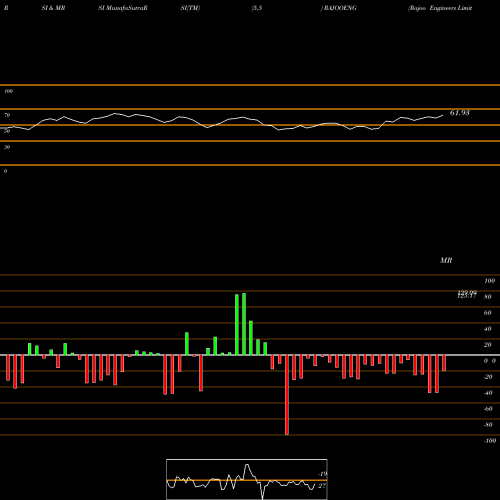The image size is (500, 500).
Task: Click the longest red histogram bar
Action: point(287,395)
